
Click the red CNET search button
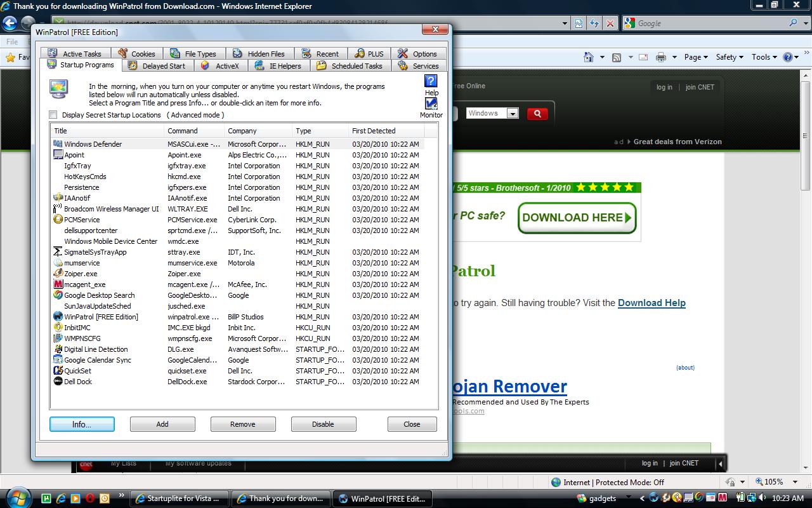tap(537, 113)
